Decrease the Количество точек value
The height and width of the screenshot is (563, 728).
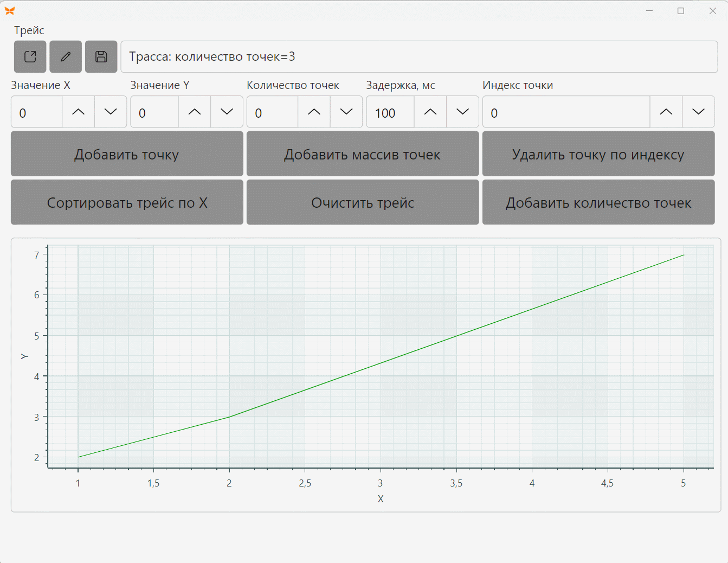(x=346, y=112)
